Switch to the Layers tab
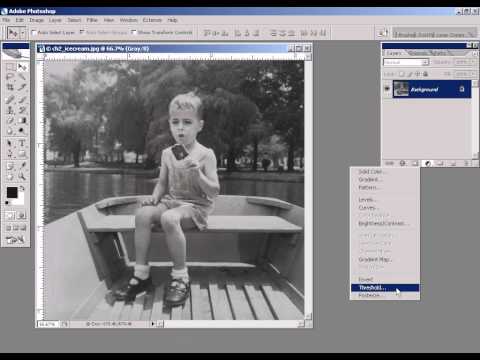The image size is (480, 360). pyautogui.click(x=394, y=53)
